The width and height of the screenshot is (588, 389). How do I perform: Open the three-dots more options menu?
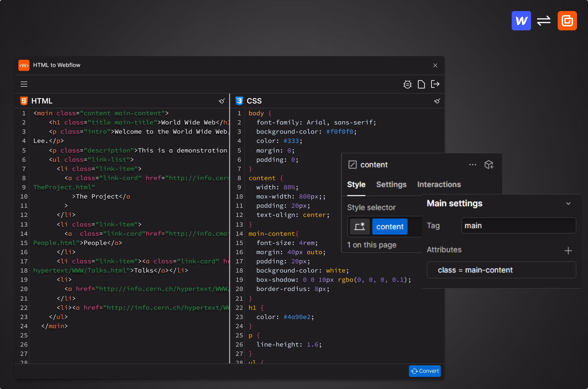(472, 165)
